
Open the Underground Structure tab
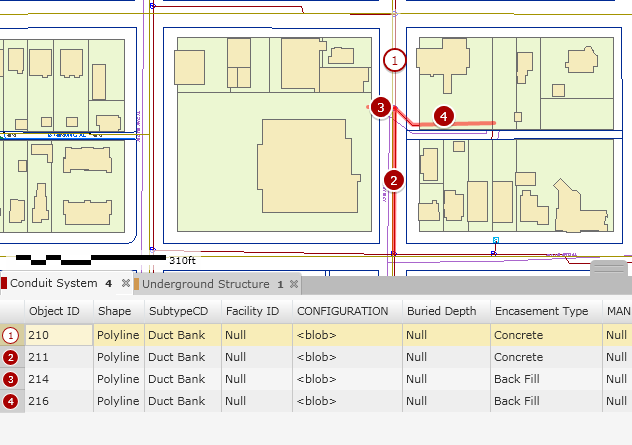(205, 284)
